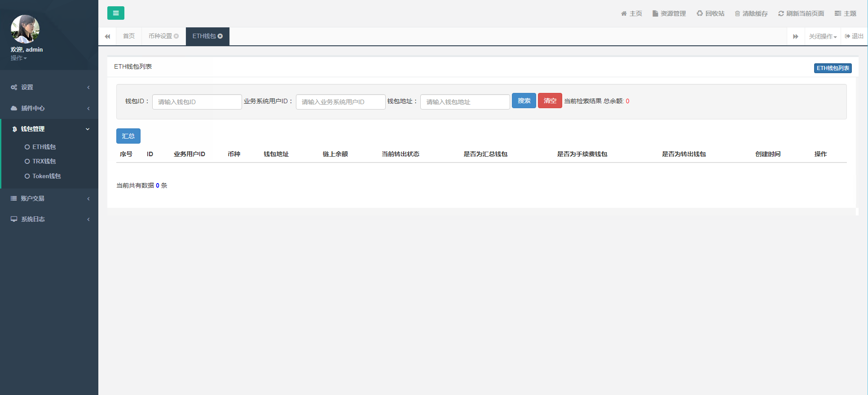This screenshot has height=395, width=868.
Task: Click the list icon beside 主题
Action: pos(838,13)
